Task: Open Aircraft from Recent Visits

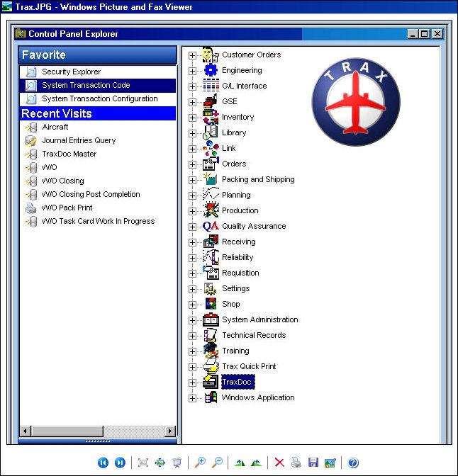Action: [98, 127]
